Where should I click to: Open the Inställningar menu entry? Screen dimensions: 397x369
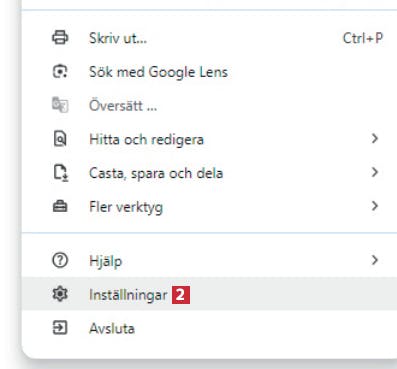pos(209,294)
